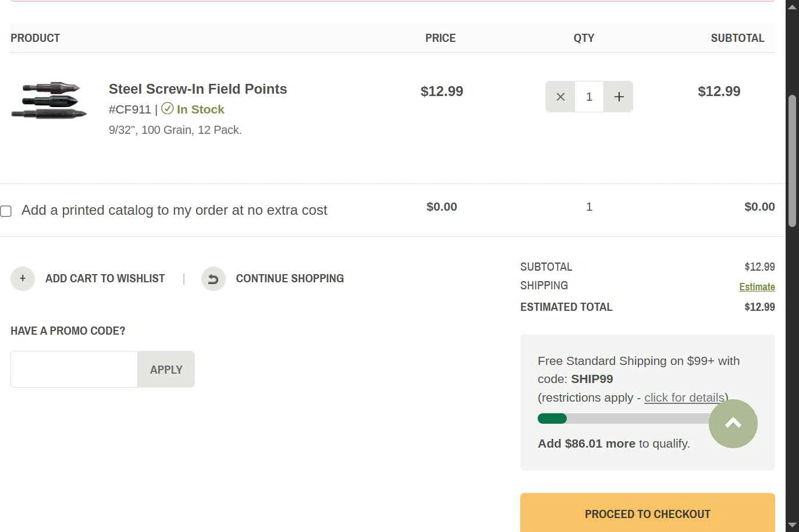799x532 pixels.
Task: Click the '9/32", 100 Grain, 12 Pack.' description
Action: pos(175,130)
